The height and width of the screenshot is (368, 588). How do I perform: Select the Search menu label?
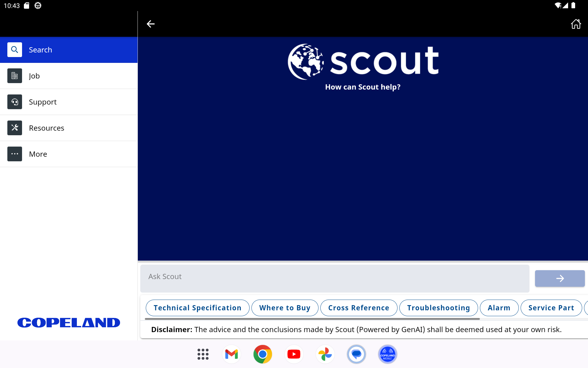tap(40, 50)
